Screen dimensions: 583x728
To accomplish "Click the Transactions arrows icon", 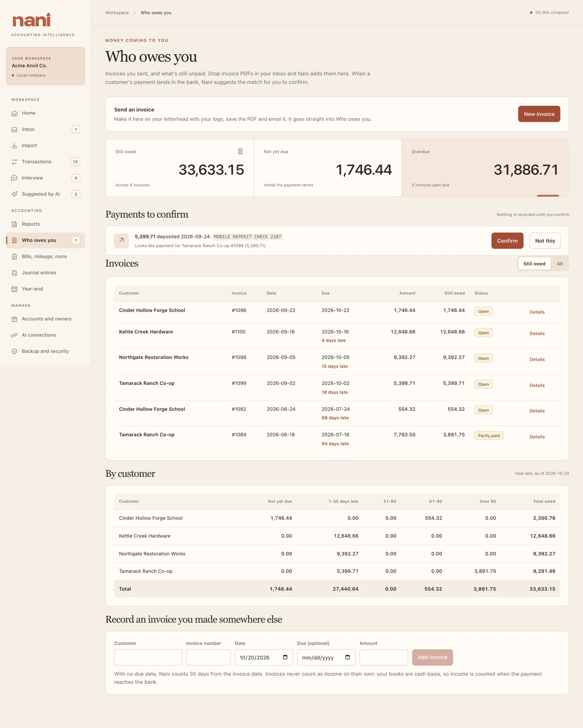I will 14,161.
